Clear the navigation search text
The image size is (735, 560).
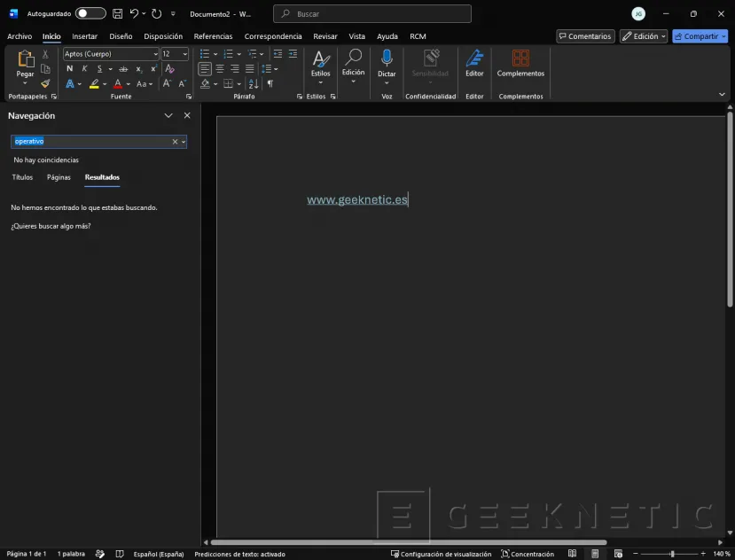(x=175, y=142)
